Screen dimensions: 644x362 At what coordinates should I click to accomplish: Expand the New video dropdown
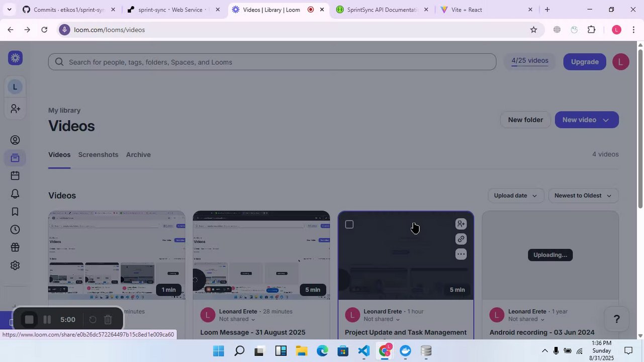[x=606, y=120]
